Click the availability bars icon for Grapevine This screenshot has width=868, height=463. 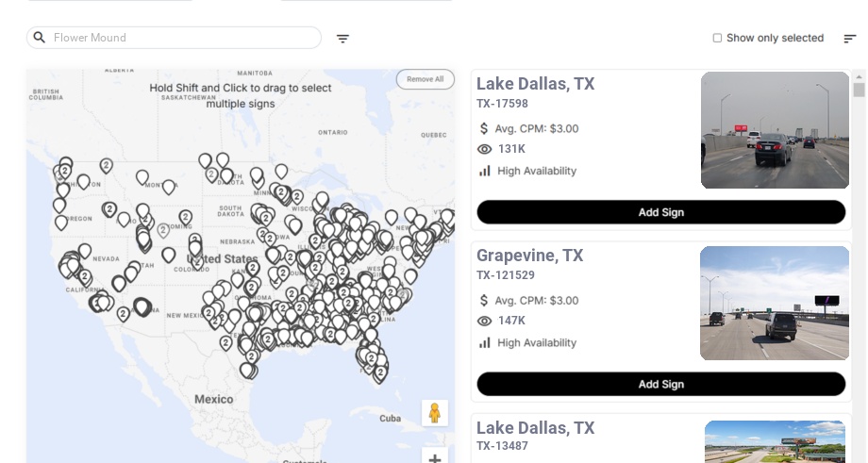[x=485, y=342]
